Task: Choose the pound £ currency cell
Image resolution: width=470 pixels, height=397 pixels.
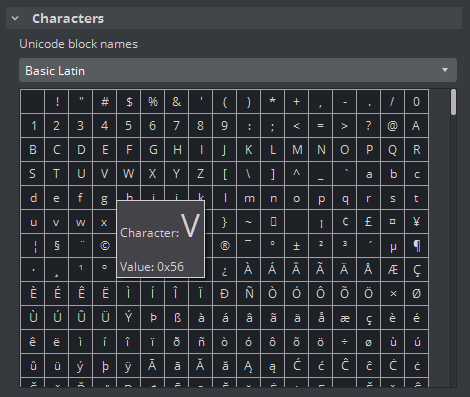Action: click(x=368, y=222)
